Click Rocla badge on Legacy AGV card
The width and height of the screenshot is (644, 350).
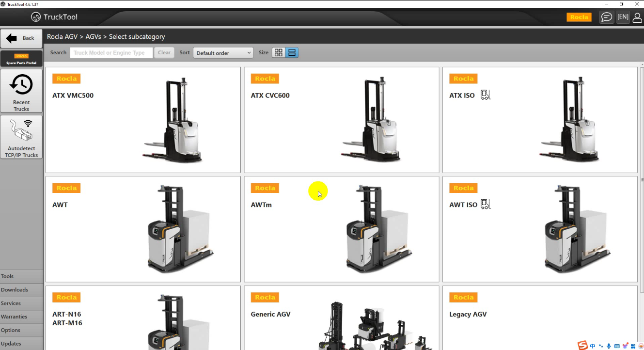tap(464, 298)
